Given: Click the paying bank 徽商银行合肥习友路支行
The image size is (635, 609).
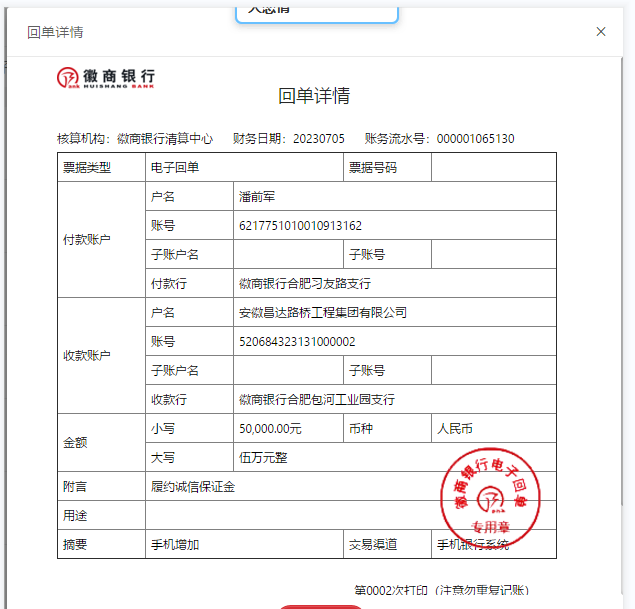Looking at the screenshot, I should pyautogui.click(x=306, y=284).
